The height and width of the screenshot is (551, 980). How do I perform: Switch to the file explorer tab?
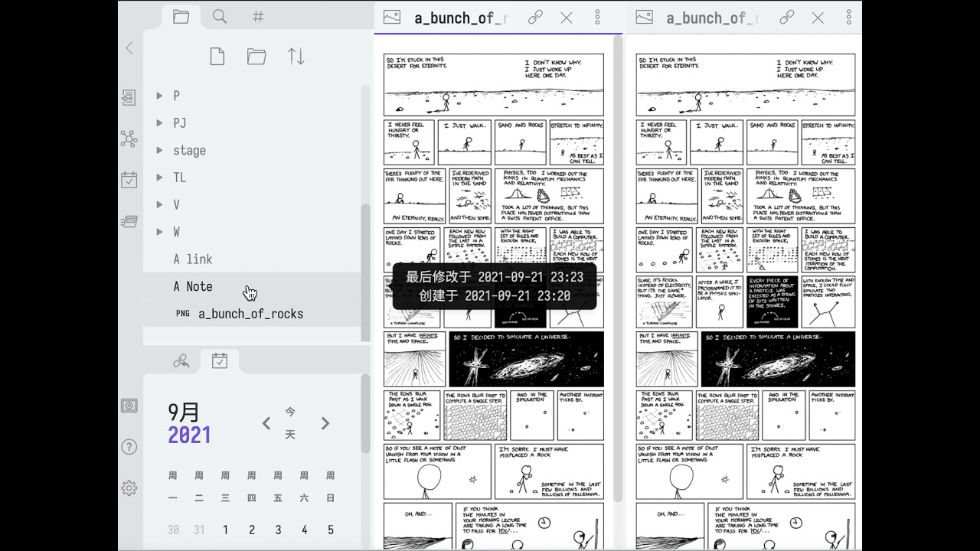point(181,17)
